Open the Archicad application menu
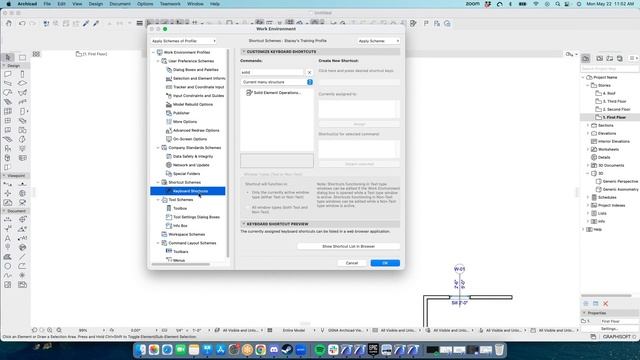 coord(27,4)
